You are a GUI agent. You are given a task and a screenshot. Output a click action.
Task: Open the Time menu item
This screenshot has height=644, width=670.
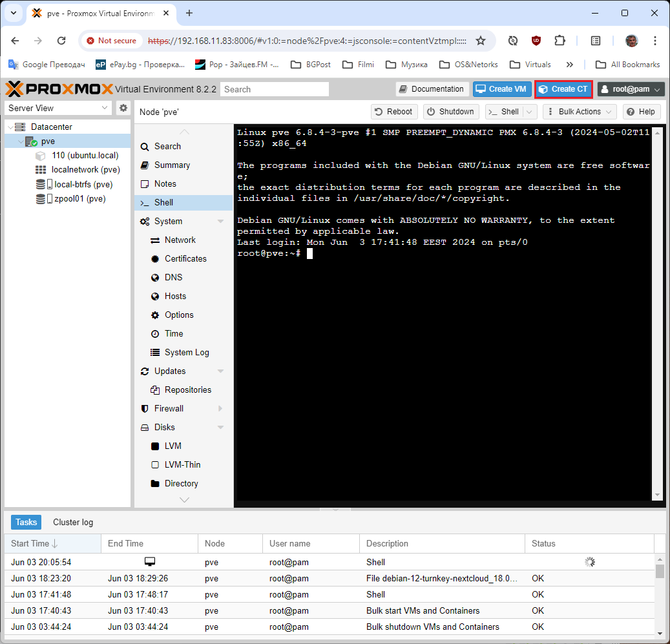pyautogui.click(x=183, y=333)
